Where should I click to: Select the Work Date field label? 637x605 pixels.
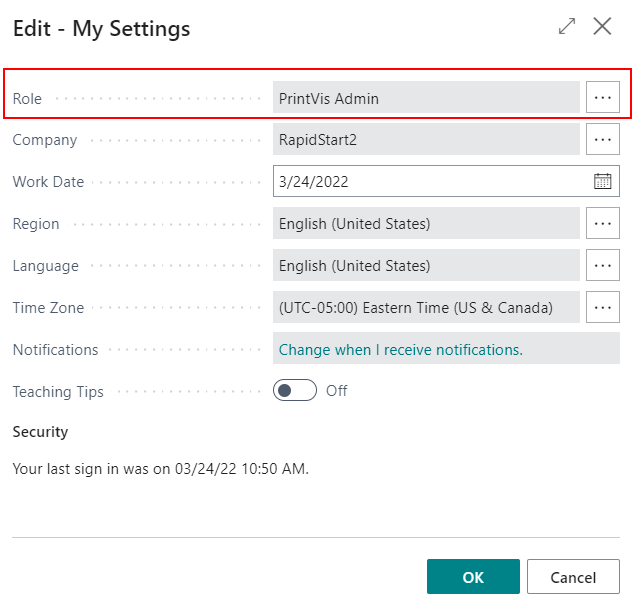point(48,182)
